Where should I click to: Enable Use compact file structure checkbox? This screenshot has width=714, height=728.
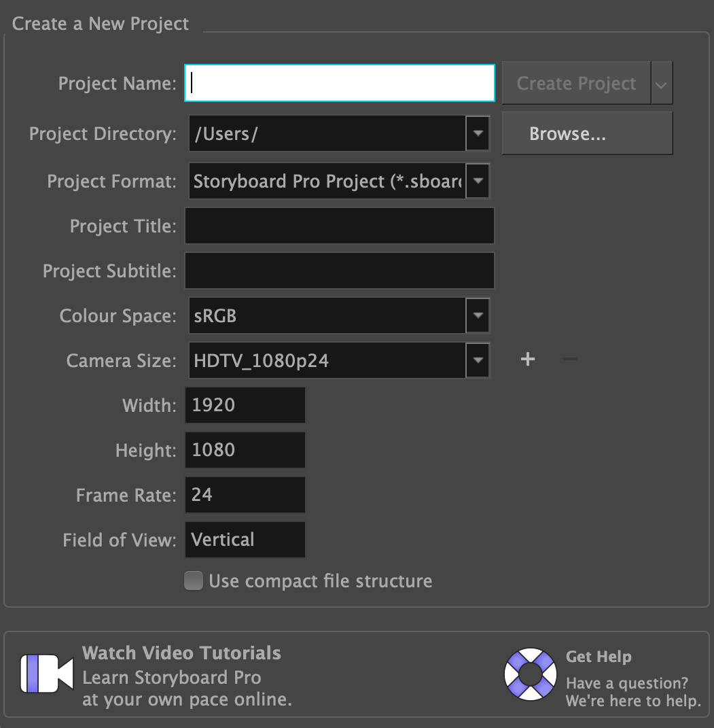pyautogui.click(x=194, y=581)
